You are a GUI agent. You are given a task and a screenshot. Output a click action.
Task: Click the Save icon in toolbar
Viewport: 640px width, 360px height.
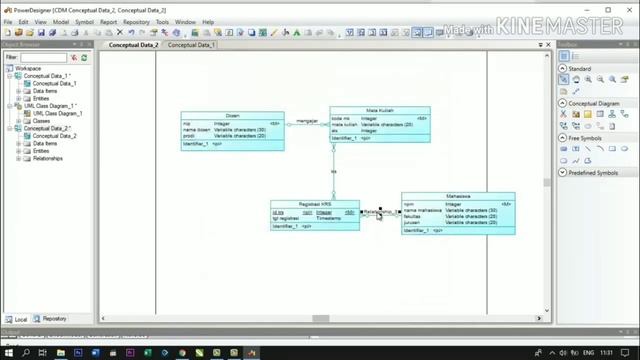tap(41, 33)
